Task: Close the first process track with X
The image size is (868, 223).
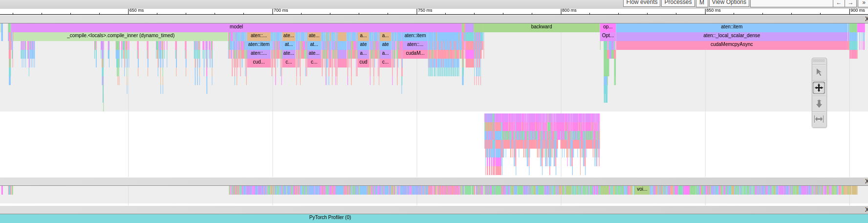Action: click(866, 19)
